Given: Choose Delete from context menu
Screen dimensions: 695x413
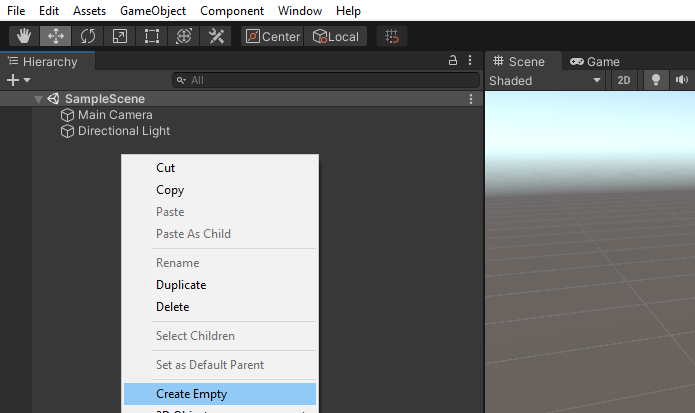Looking at the screenshot, I should coord(220,307).
